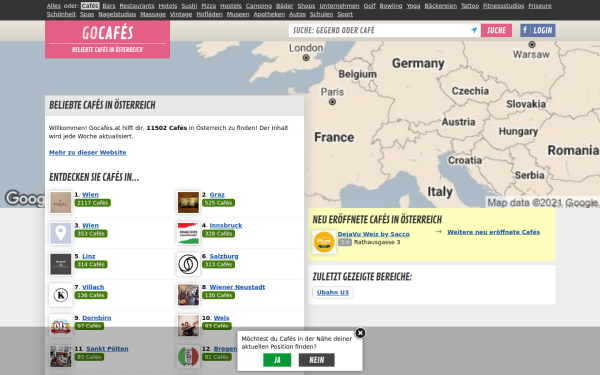This screenshot has height=375, width=600.
Task: Switch to the 'Apotheken' category
Action: [x=269, y=14]
